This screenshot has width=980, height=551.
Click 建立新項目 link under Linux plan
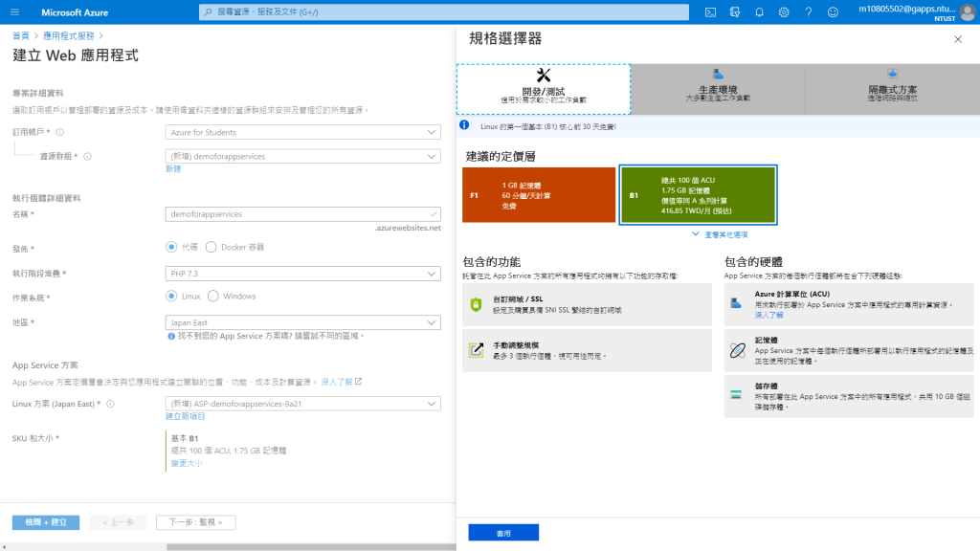pos(185,416)
